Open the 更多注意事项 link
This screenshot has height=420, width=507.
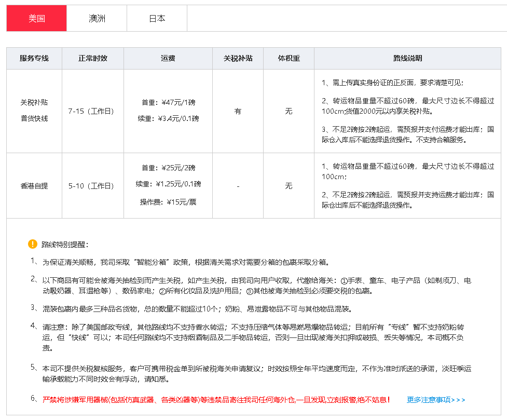pos(436,400)
